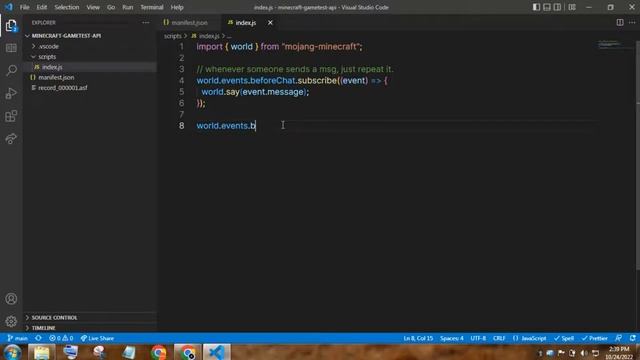640x360 pixels.
Task: Click volume icon in system tray
Action: click(584, 353)
